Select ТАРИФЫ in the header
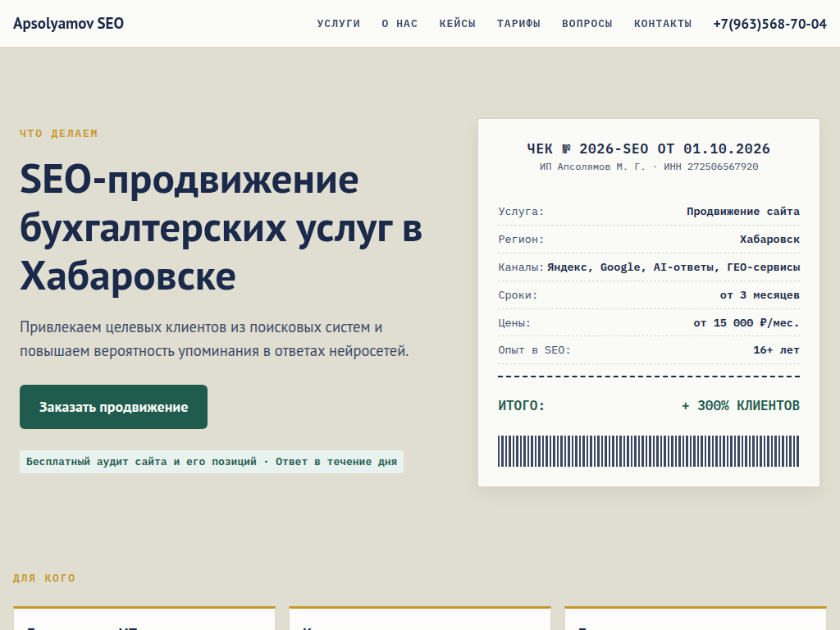Viewport: 840px width, 630px height. [x=518, y=24]
